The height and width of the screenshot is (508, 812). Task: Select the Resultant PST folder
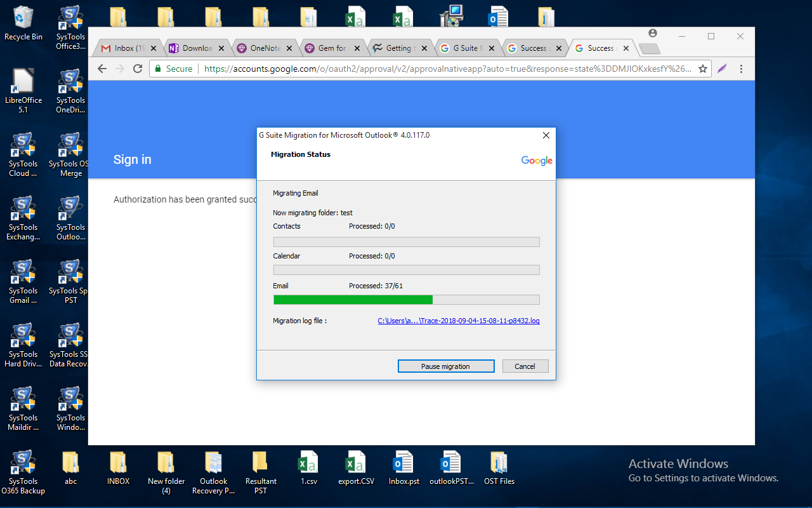(x=261, y=472)
